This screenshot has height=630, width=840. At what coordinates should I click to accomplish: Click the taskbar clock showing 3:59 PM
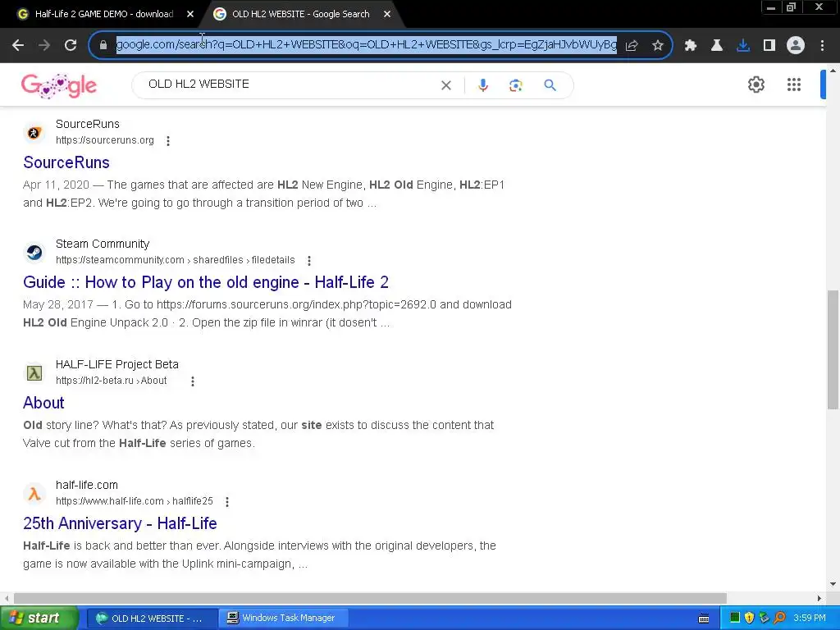coord(810,619)
